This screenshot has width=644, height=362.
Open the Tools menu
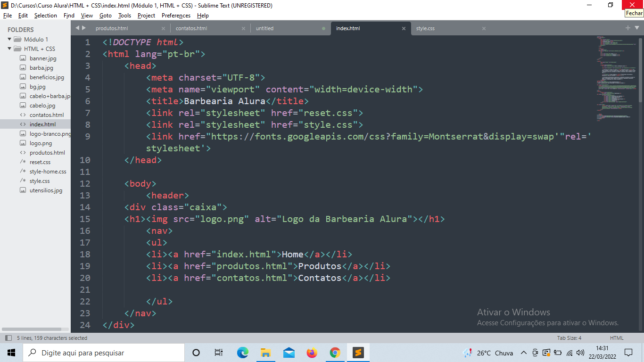124,16
